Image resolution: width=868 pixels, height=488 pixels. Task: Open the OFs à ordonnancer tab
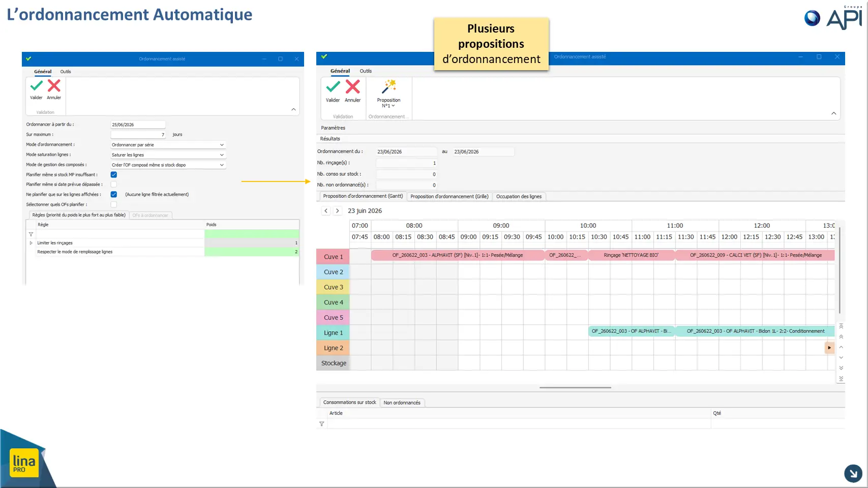click(x=150, y=216)
